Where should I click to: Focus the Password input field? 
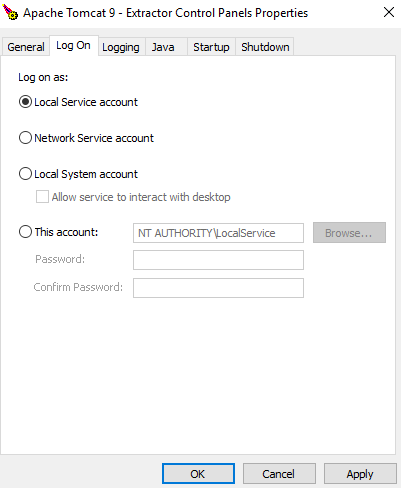(218, 260)
